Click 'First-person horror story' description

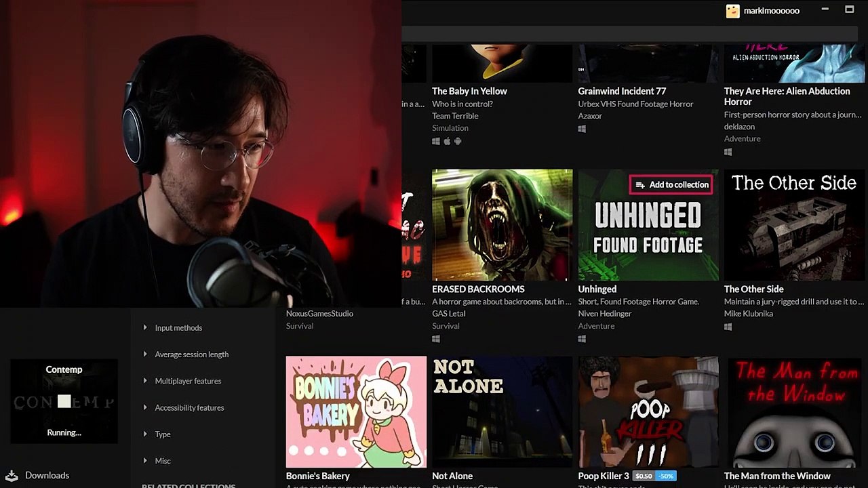click(x=793, y=115)
